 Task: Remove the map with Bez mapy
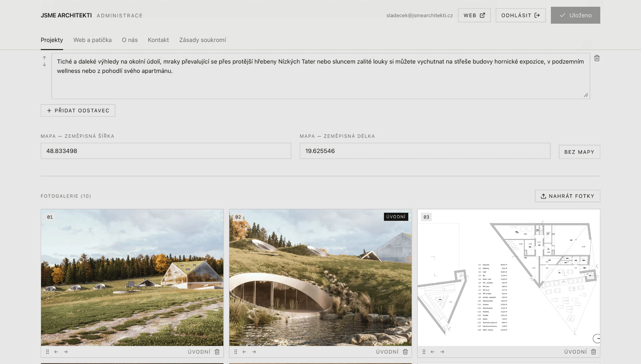point(579,152)
